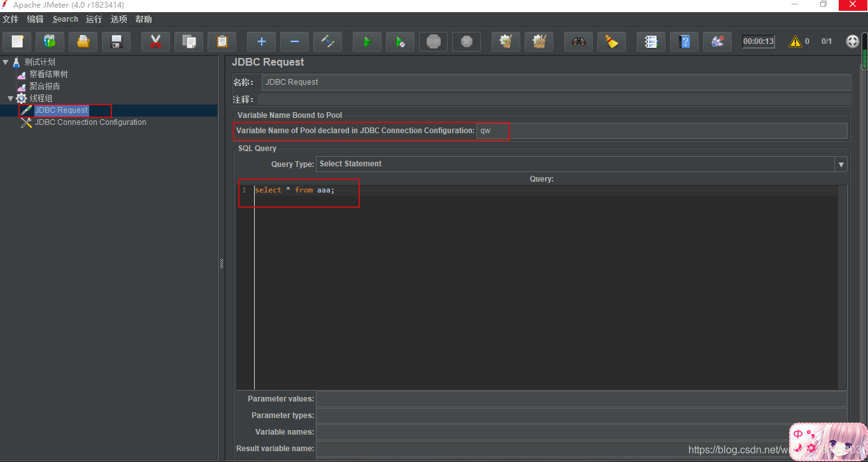Click Start no pauses icon
This screenshot has height=462, width=868.
pos(400,41)
